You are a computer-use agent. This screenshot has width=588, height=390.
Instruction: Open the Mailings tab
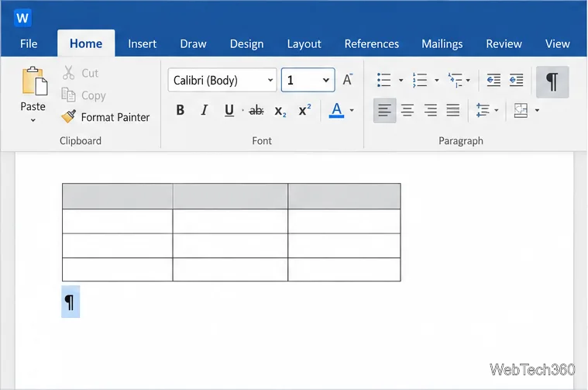(442, 44)
